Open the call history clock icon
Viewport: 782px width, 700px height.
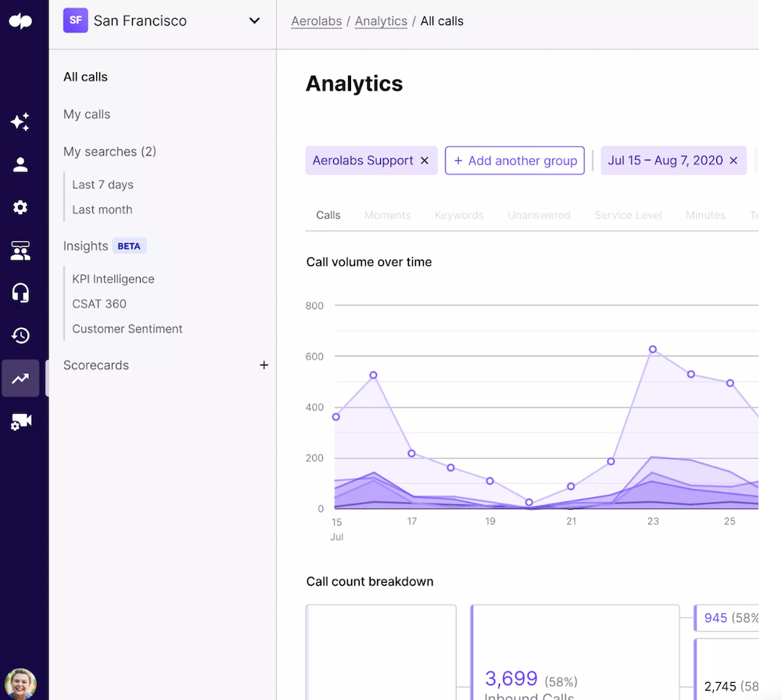pyautogui.click(x=20, y=336)
